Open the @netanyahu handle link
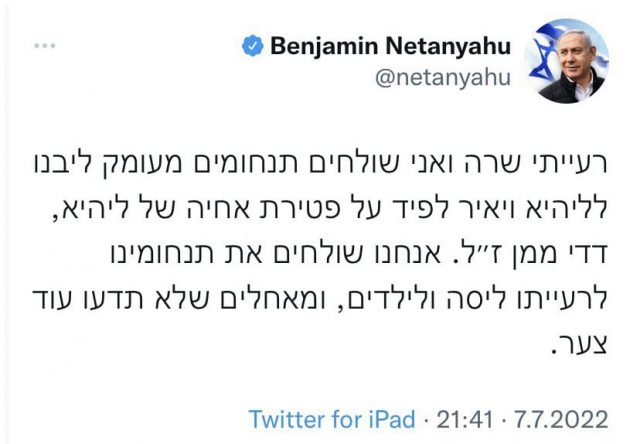 pos(444,78)
